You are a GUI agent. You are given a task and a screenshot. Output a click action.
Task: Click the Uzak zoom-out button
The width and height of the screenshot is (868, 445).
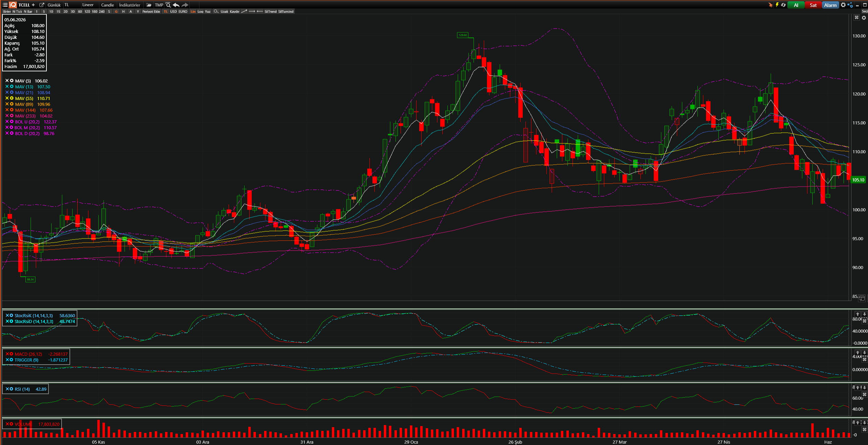click(224, 11)
